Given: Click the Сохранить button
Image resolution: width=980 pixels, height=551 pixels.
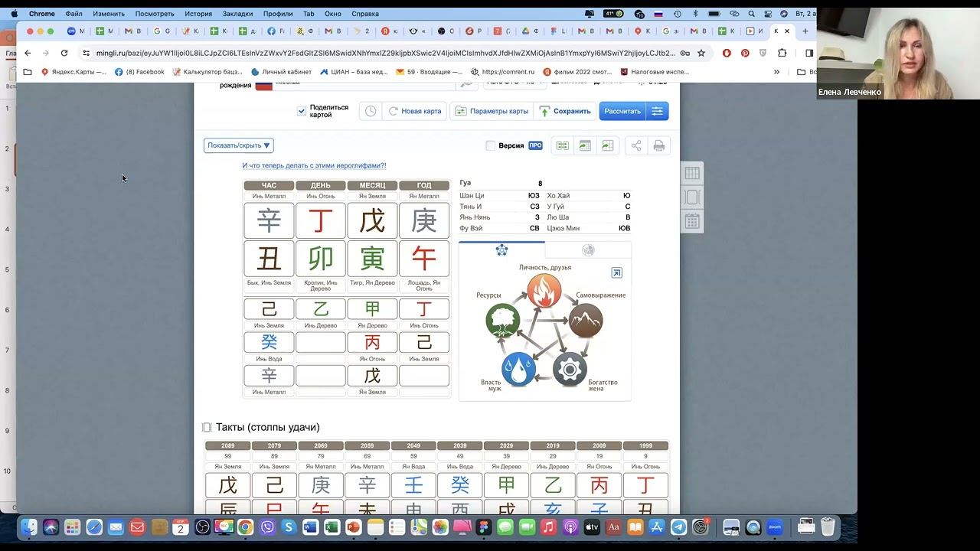Looking at the screenshot, I should click(565, 111).
